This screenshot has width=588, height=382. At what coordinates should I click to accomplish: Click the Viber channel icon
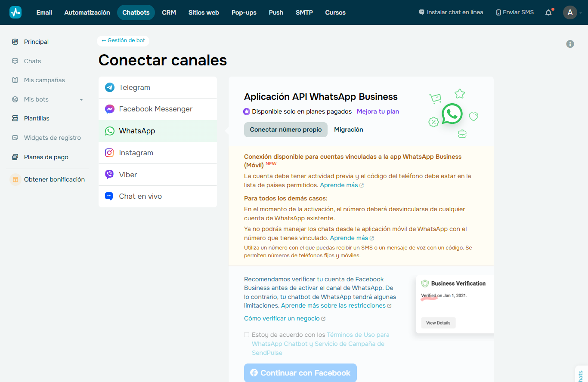tap(110, 175)
